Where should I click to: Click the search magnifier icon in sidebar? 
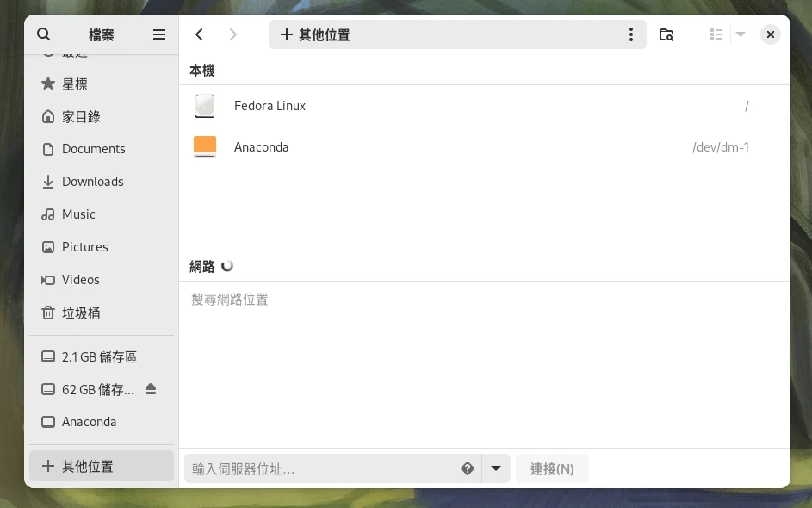click(x=44, y=34)
